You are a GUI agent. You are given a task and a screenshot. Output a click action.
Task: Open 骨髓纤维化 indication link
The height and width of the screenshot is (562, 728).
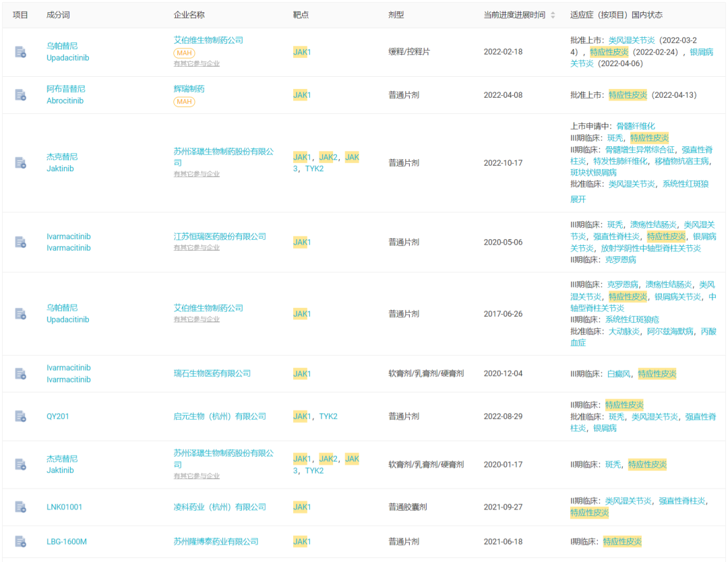pyautogui.click(x=636, y=126)
